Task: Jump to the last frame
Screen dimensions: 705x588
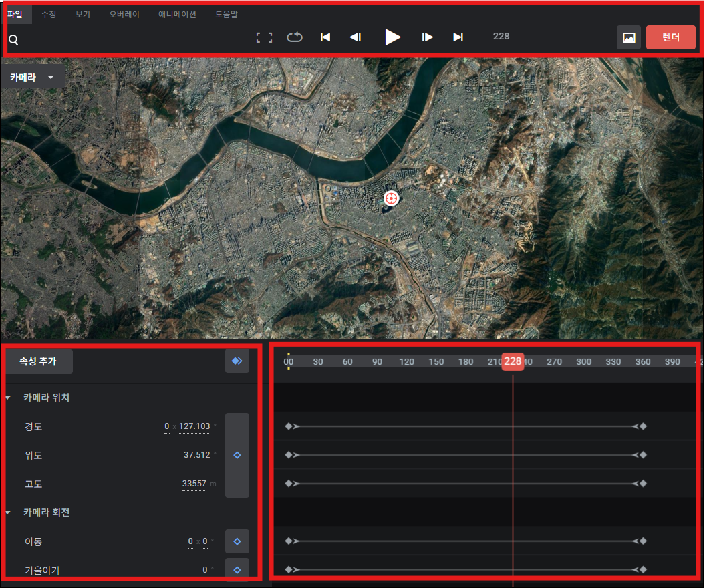Action: [x=458, y=37]
